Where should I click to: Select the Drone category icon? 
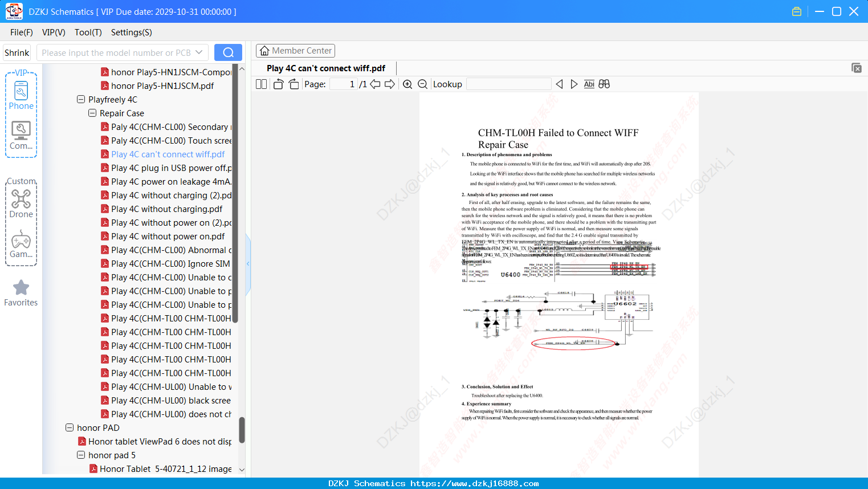click(21, 203)
